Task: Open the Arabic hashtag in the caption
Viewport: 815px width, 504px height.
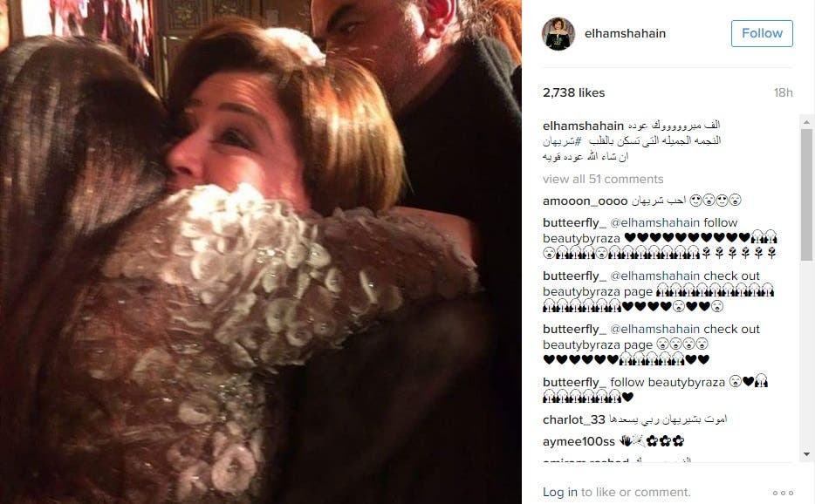Action: 560,140
